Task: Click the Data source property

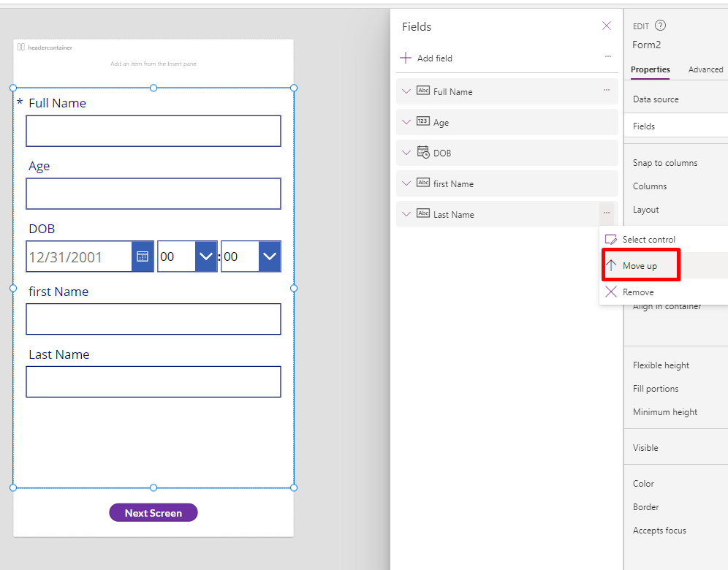Action: coord(656,99)
